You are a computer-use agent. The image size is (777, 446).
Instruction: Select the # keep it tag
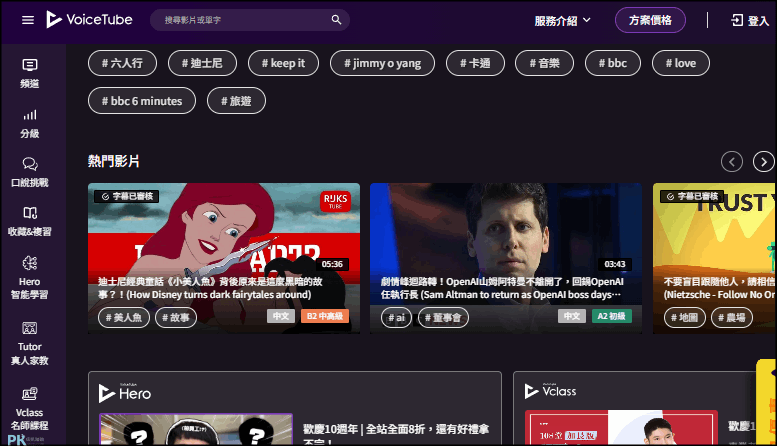(283, 63)
